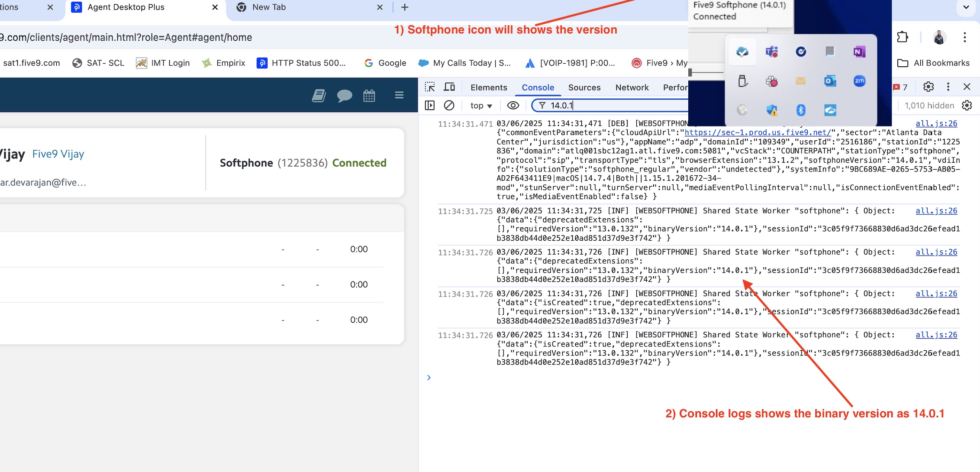Switch to Elements tab in DevTools
The image size is (980, 472).
point(489,87)
